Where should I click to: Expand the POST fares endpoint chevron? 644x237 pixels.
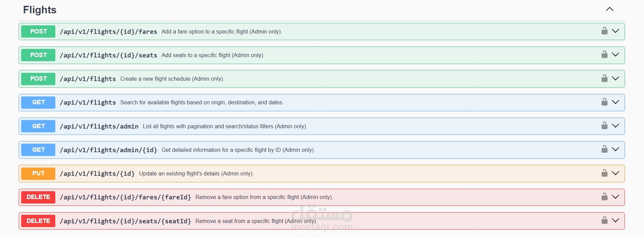click(x=615, y=31)
